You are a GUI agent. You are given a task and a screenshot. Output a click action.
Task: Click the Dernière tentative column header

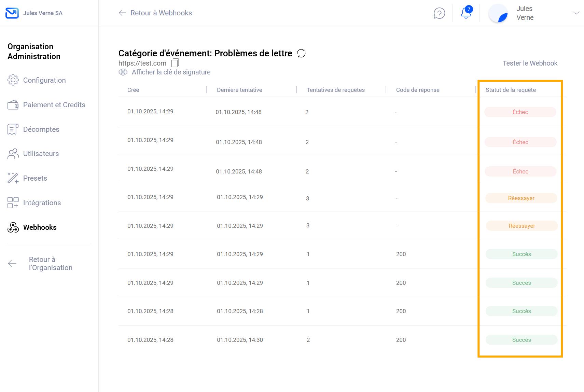click(x=239, y=90)
